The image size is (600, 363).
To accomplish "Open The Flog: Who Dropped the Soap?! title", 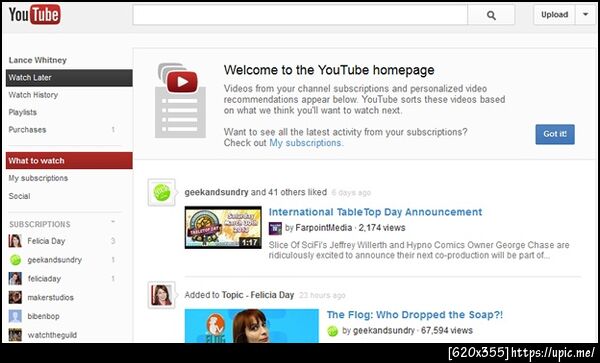I will 415,315.
